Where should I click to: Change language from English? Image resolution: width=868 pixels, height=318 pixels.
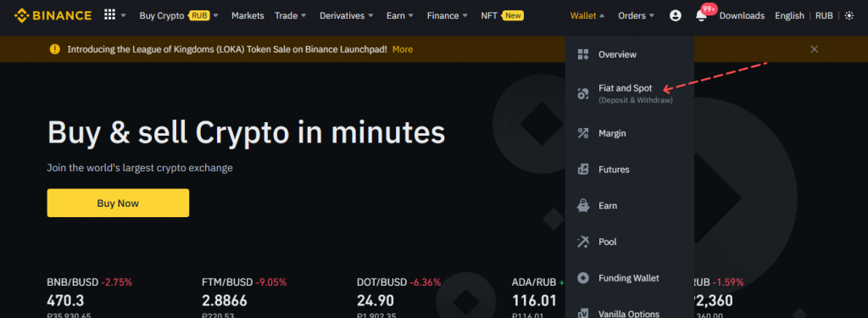[789, 15]
